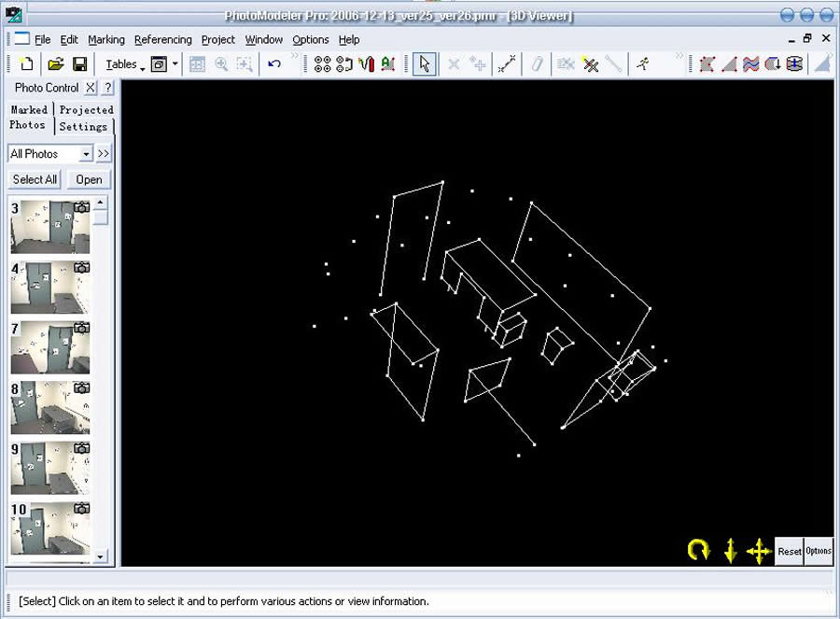Screen dimensions: 840x619
Task: Open the Window menu
Action: (x=263, y=39)
